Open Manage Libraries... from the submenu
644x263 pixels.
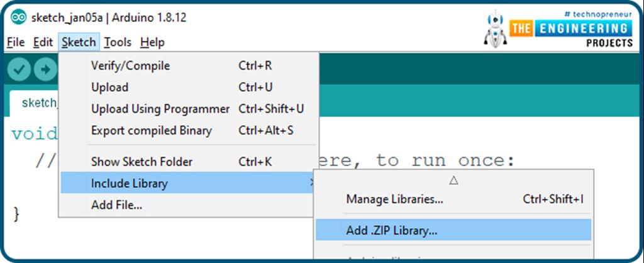[394, 199]
